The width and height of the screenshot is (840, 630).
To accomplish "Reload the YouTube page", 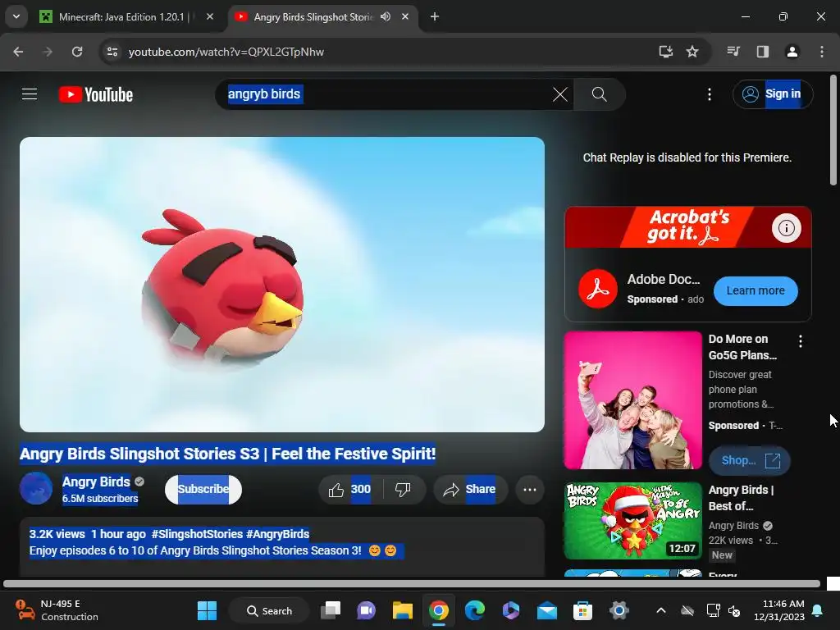I will pyautogui.click(x=77, y=52).
